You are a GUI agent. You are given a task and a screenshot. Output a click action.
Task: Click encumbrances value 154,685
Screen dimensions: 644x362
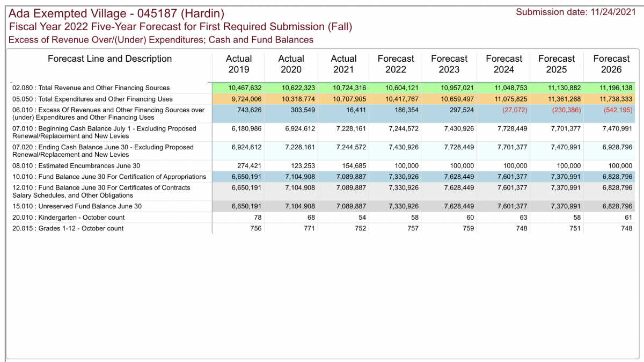point(354,166)
